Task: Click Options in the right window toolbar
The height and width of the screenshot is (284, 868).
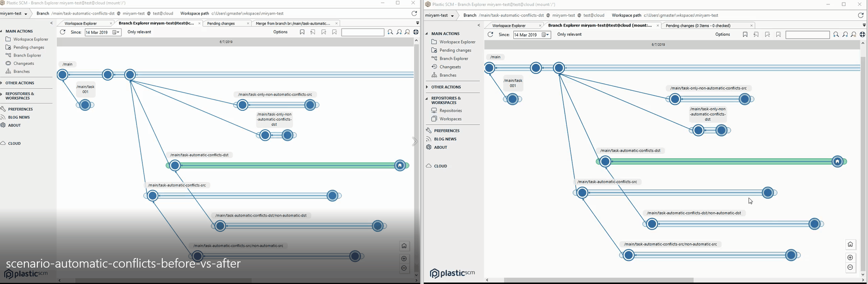Action: click(x=722, y=35)
